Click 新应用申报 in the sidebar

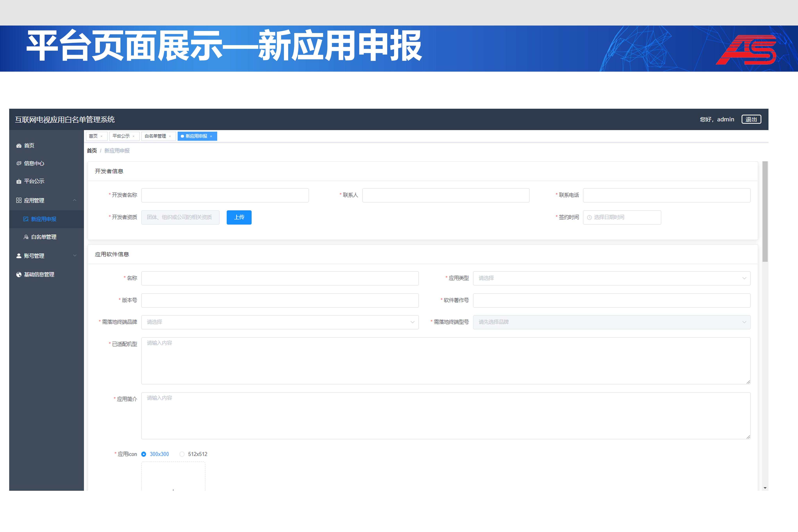(47, 219)
